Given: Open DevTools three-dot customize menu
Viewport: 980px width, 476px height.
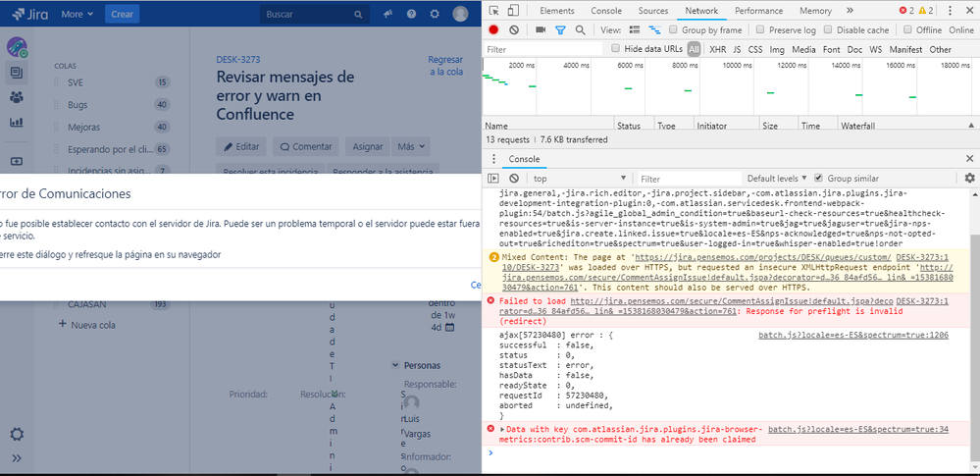Looking at the screenshot, I should tap(951, 11).
